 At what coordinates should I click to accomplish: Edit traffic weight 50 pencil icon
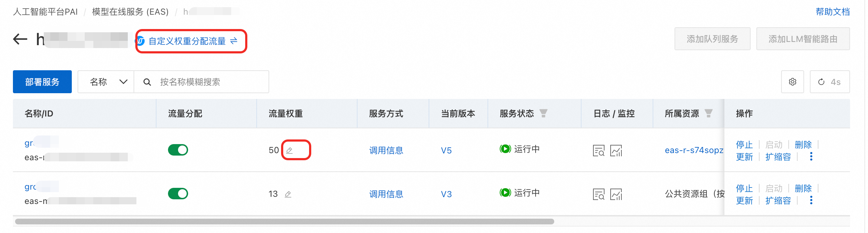[289, 150]
